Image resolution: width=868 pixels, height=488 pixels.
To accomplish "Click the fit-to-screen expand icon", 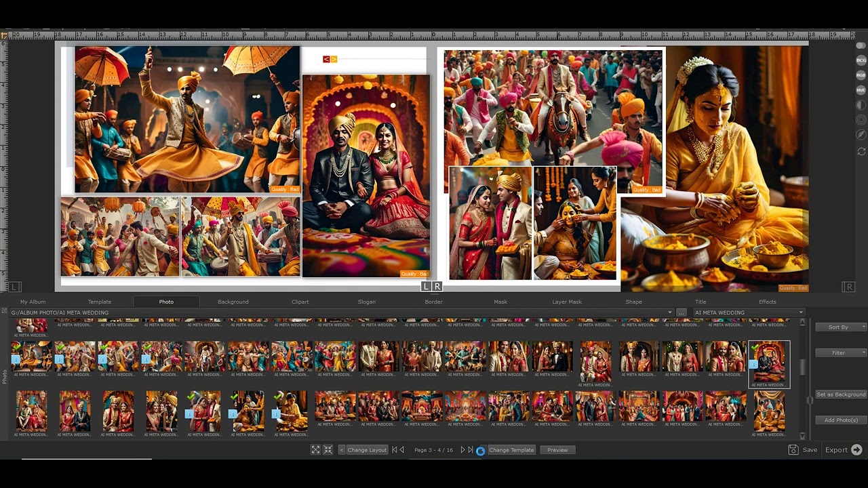I will click(x=315, y=449).
